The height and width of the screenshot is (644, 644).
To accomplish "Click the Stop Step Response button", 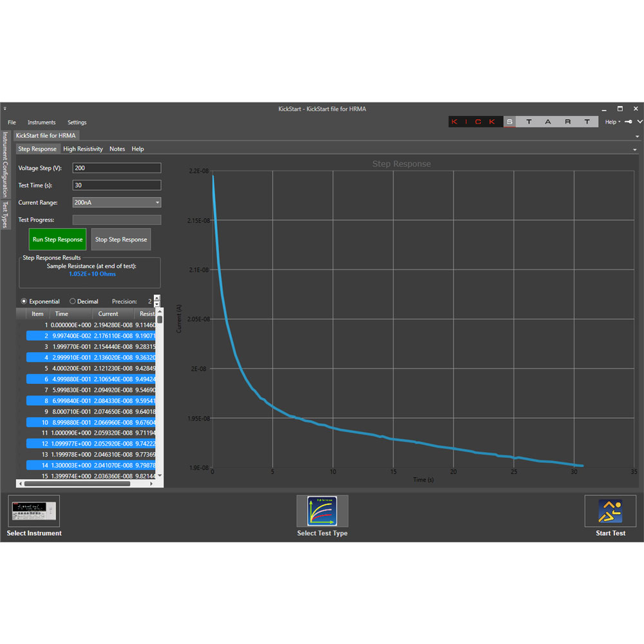I will click(x=121, y=239).
